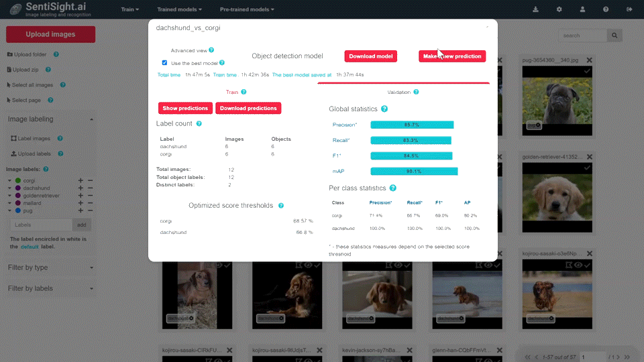The height and width of the screenshot is (362, 644).
Task: Open help icon next to Upload zip
Action: (48, 69)
